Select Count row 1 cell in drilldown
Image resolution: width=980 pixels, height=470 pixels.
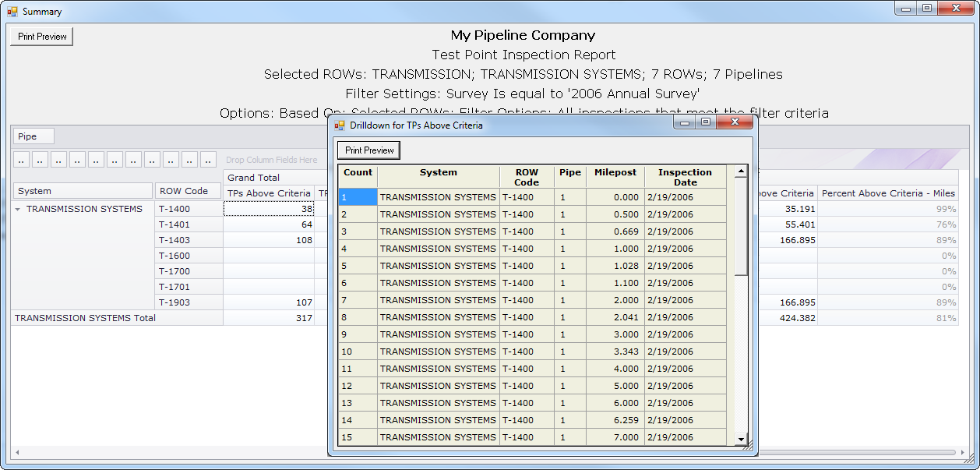(358, 197)
